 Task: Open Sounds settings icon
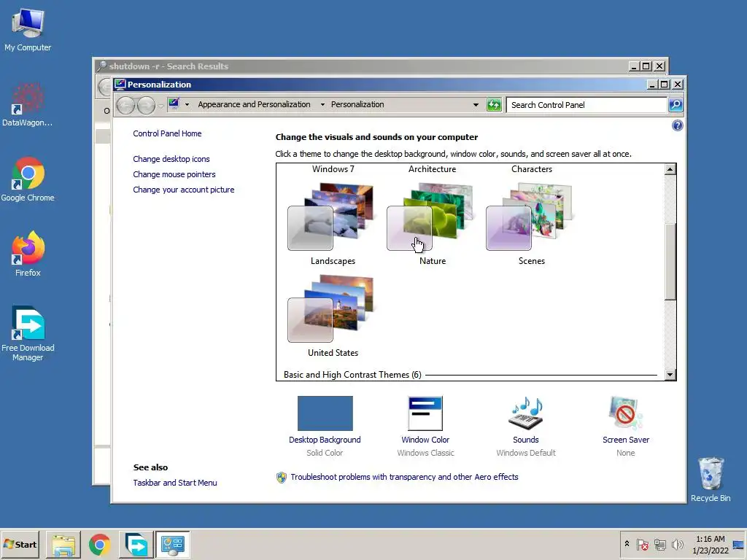[x=525, y=413]
